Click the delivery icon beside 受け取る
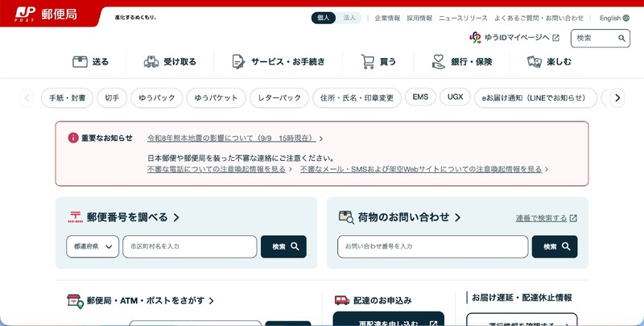 point(151,62)
